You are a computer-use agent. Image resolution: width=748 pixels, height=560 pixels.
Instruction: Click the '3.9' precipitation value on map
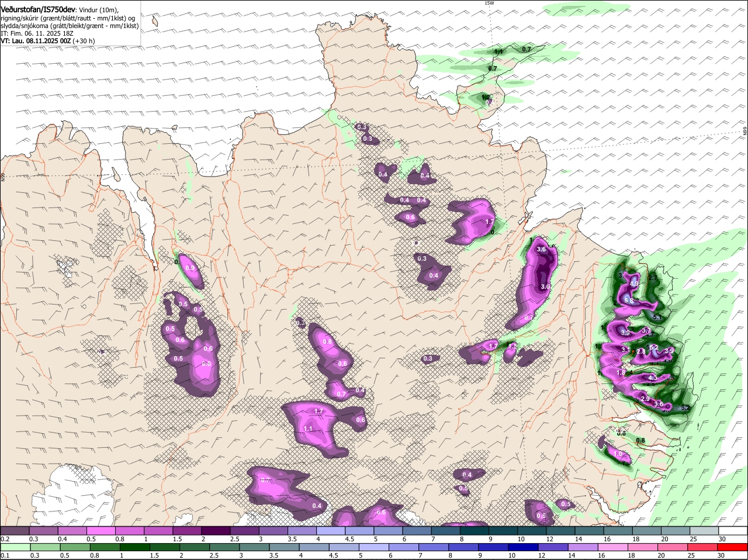[x=670, y=351]
